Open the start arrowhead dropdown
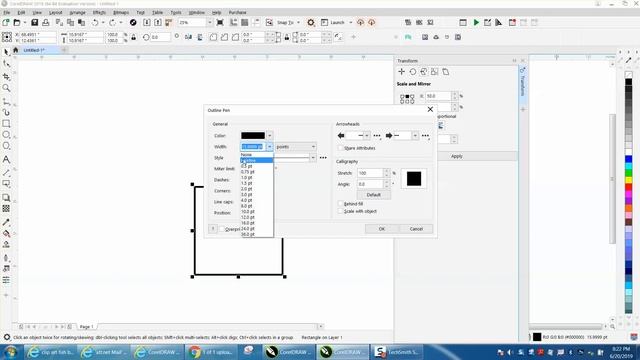 click(367, 136)
